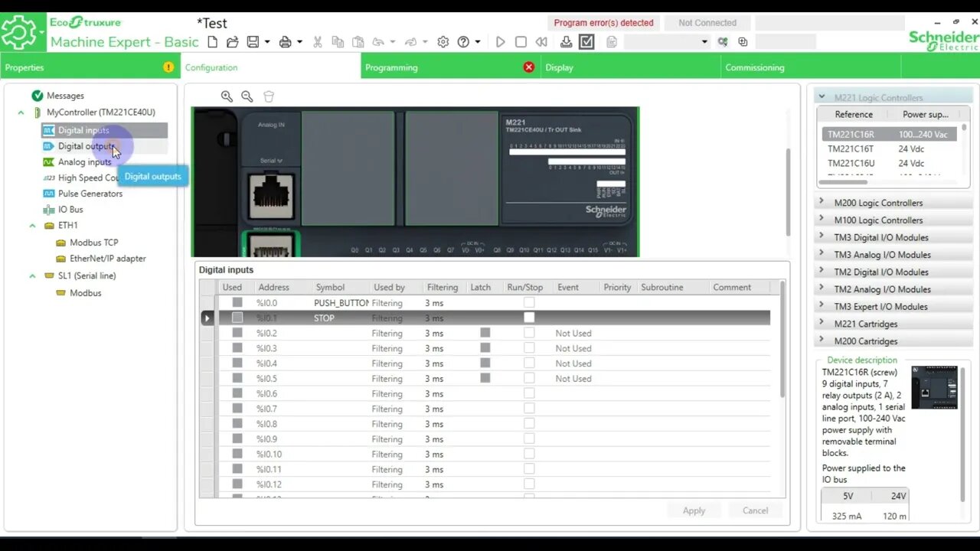
Task: Click the Apply button
Action: tap(694, 510)
